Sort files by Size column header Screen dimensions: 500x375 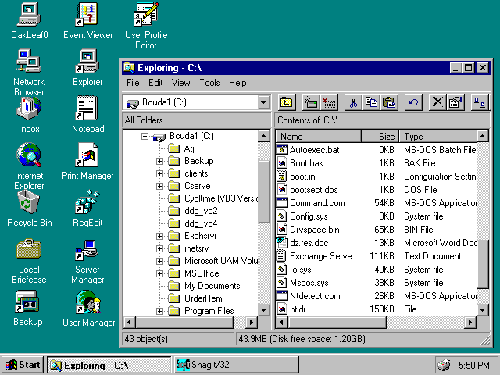pyautogui.click(x=380, y=136)
